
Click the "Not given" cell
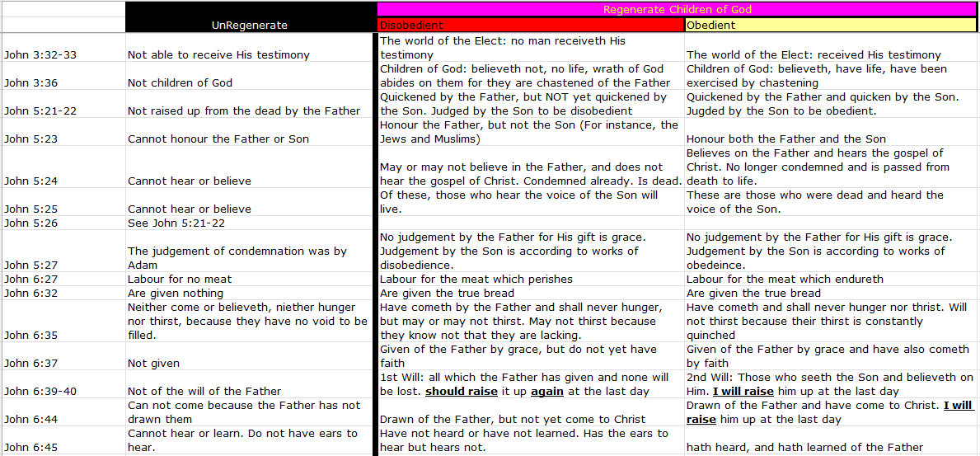(154, 363)
